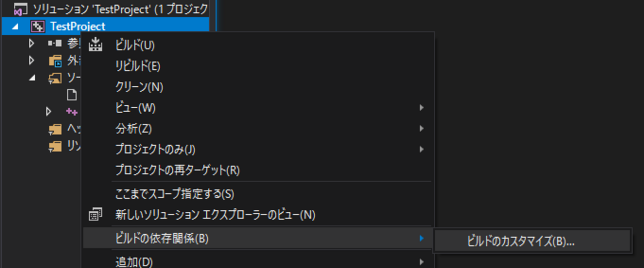Screen dimensions: 644x268
Task: Collapse the TestProject tree node
Action: coord(15,26)
